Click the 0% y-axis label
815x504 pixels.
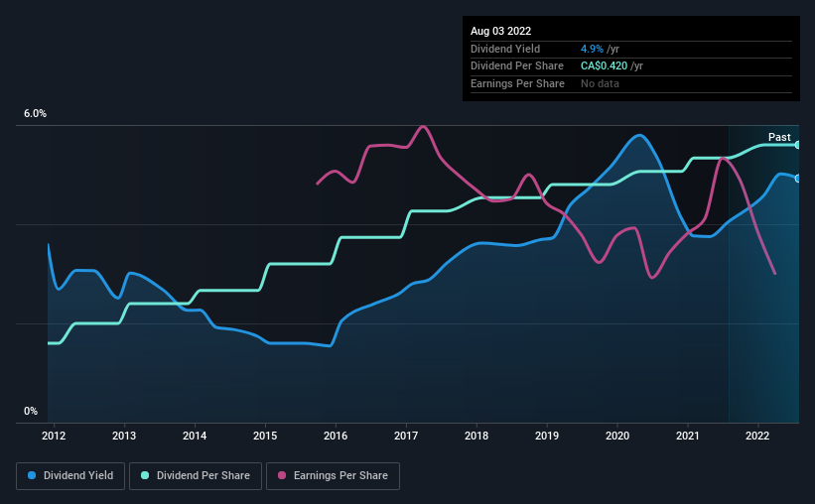point(31,411)
